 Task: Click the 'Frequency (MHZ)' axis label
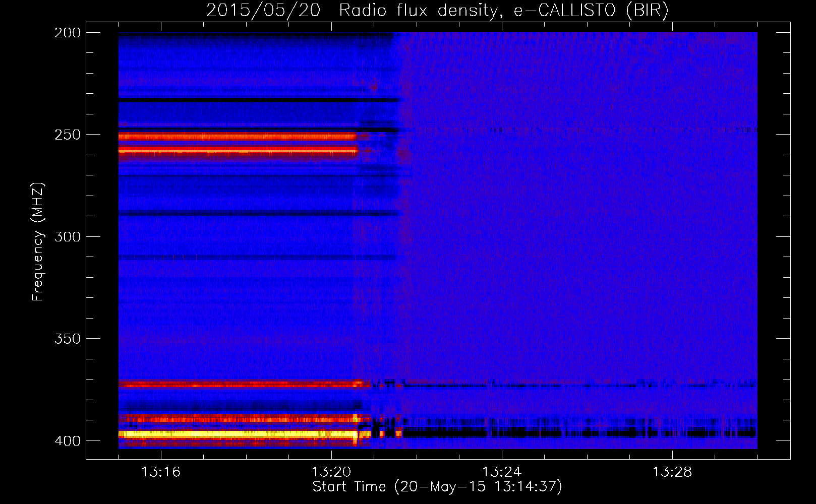(x=38, y=241)
